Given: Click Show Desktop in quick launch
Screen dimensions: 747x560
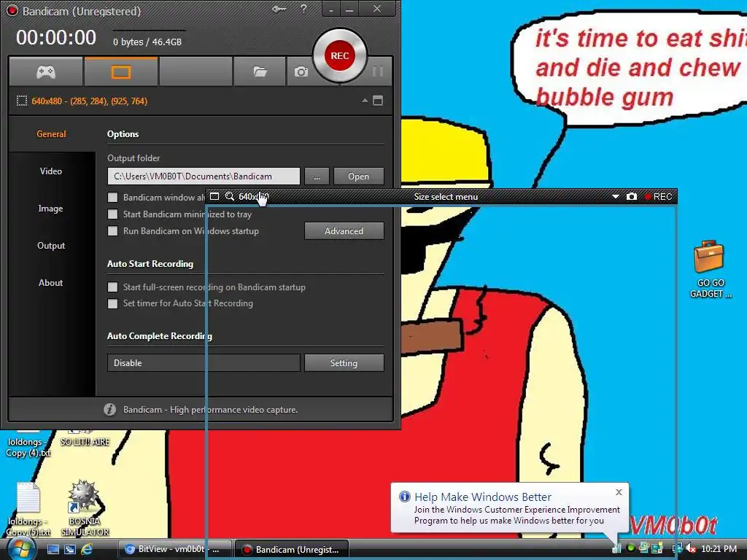Looking at the screenshot, I should pyautogui.click(x=53, y=549).
